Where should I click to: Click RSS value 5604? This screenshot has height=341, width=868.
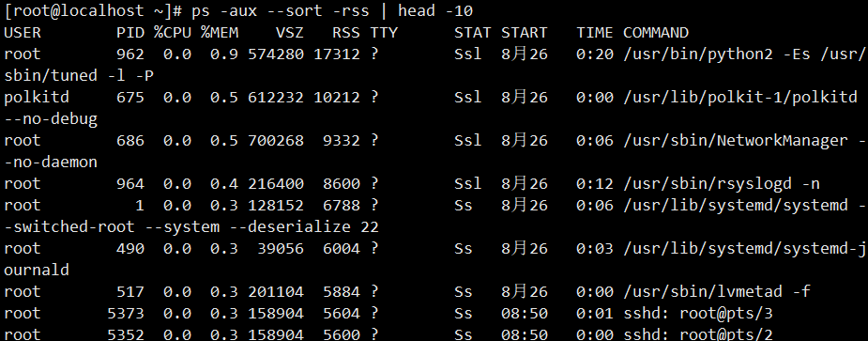(x=343, y=313)
